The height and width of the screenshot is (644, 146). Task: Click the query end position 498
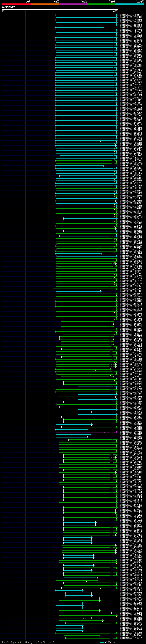pyautogui.click(x=115, y=11)
